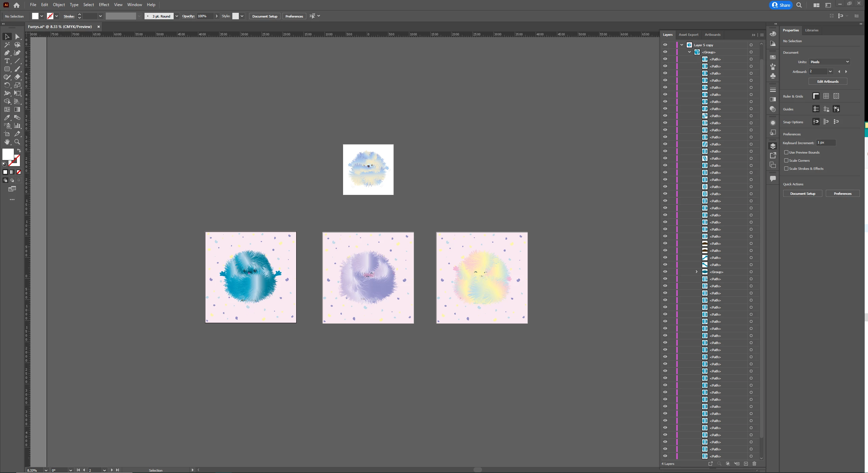
Task: Click Create New Layer icon in Layers panel
Action: tap(746, 464)
